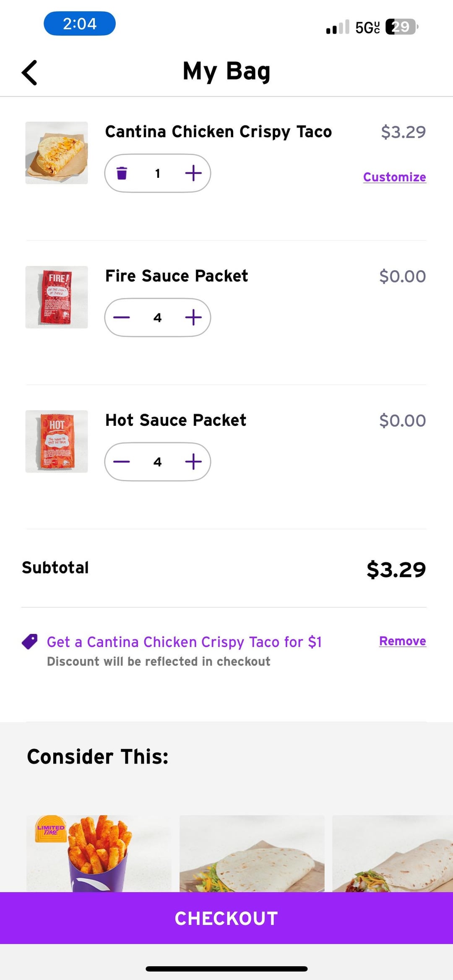
Task: Tap the Fire Sauce Packet image
Action: point(57,297)
